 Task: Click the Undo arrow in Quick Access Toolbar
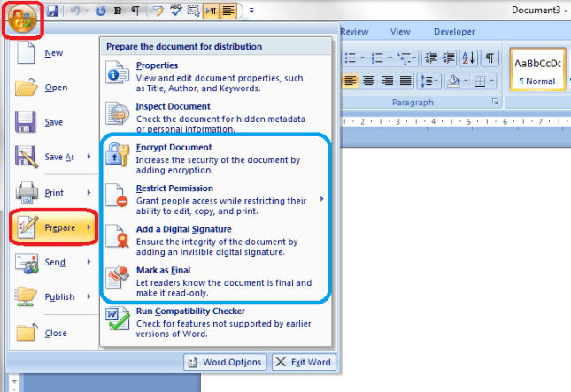click(75, 11)
